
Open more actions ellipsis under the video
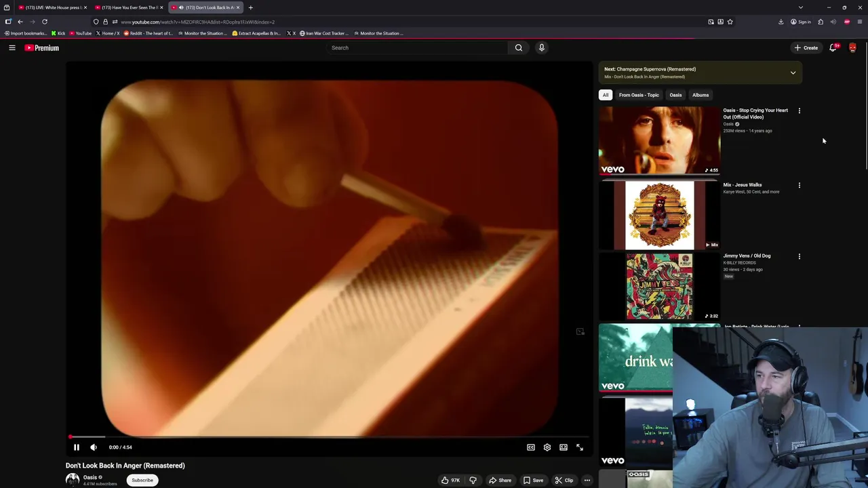pos(587,480)
